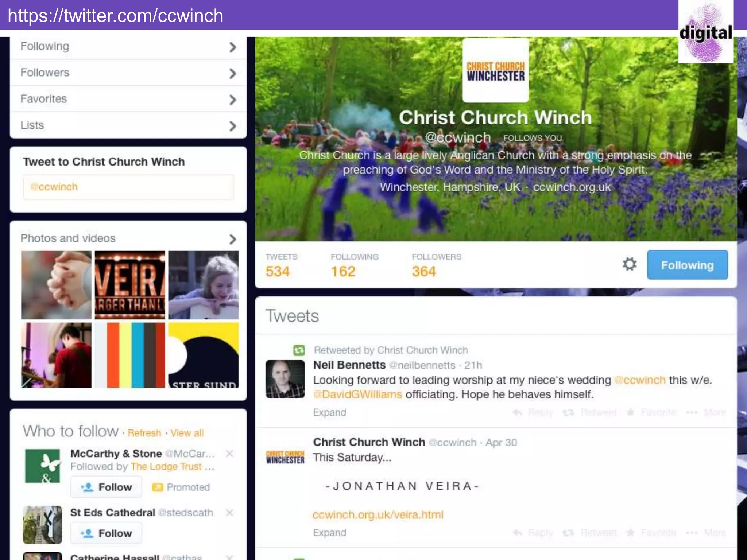The width and height of the screenshot is (747, 560).
Task: Open ccwinch.org.uk/veira.html link
Action: 378,515
